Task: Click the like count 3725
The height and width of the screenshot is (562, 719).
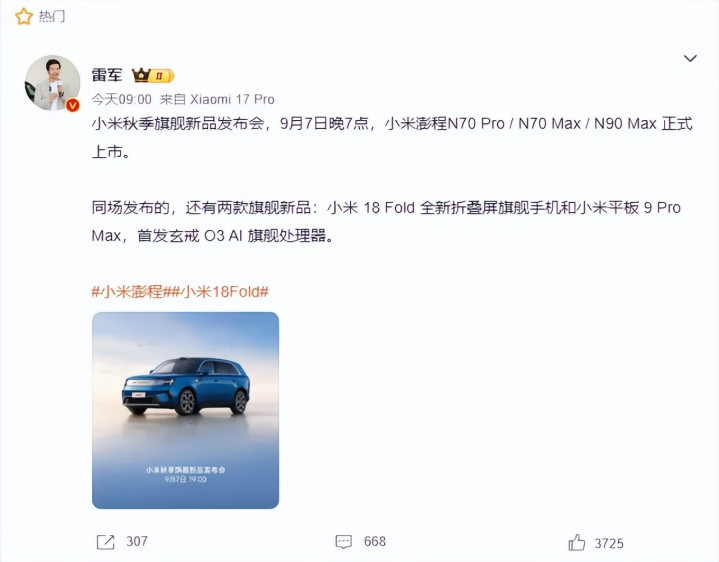Action: pos(609,544)
